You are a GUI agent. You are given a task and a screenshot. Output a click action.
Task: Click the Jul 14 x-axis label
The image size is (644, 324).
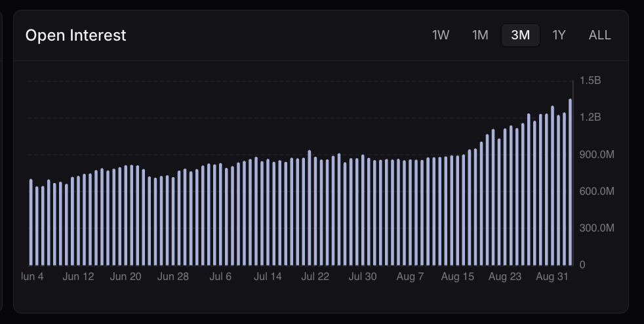coord(268,277)
